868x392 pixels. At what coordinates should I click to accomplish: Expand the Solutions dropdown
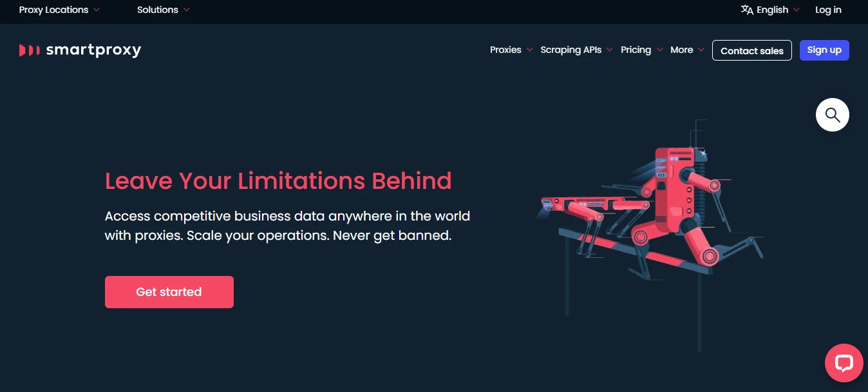(x=164, y=10)
